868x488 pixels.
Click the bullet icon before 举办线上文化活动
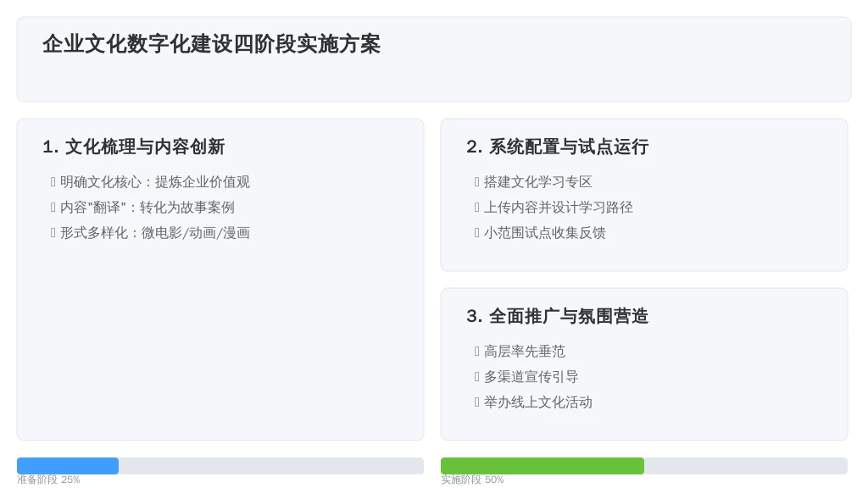click(x=477, y=402)
